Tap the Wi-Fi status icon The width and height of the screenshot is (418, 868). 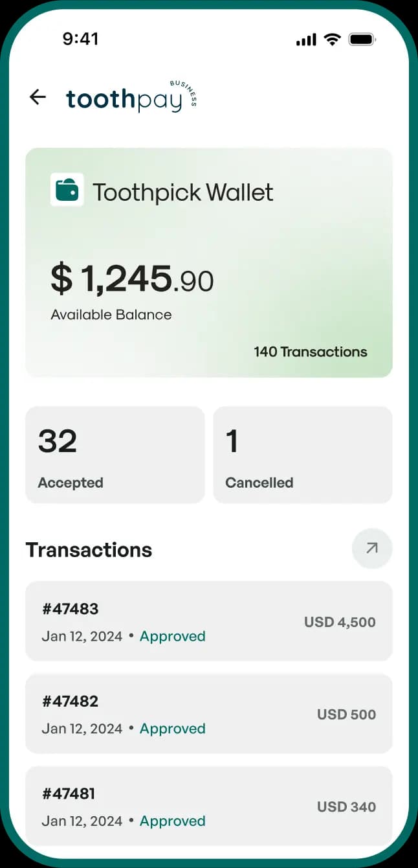(x=333, y=40)
